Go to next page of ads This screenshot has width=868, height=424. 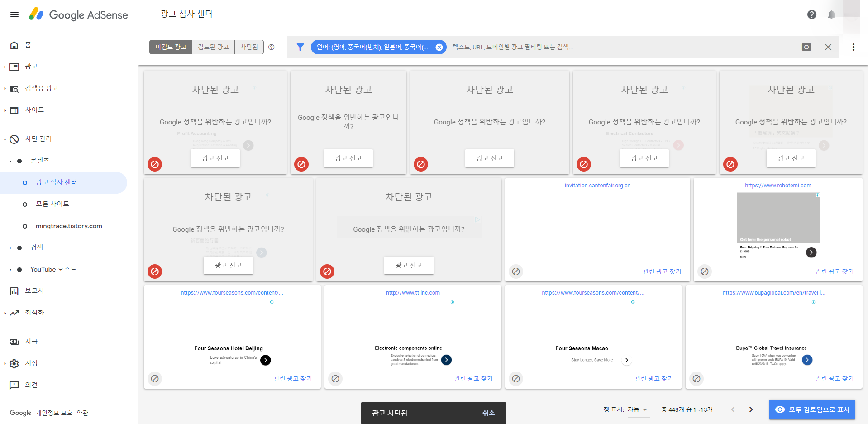tap(751, 410)
